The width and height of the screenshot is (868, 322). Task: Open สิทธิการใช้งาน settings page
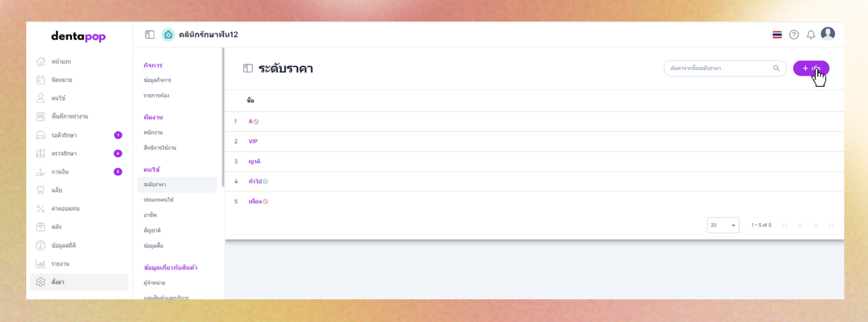pyautogui.click(x=159, y=148)
